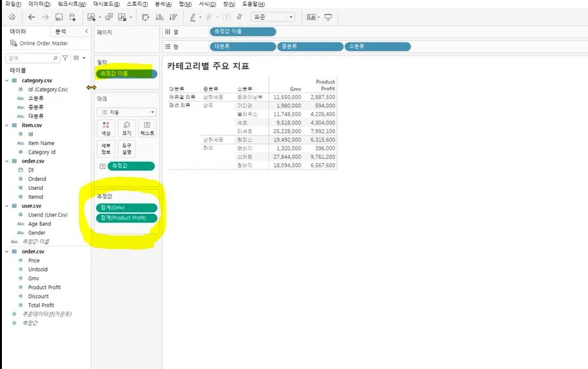Open the 파일(F) menu

[x=13, y=4]
